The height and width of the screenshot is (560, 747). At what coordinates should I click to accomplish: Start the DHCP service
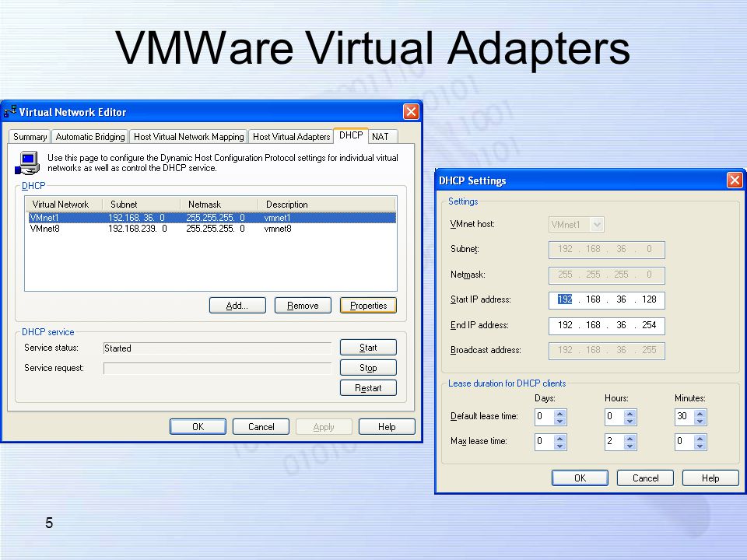click(368, 347)
